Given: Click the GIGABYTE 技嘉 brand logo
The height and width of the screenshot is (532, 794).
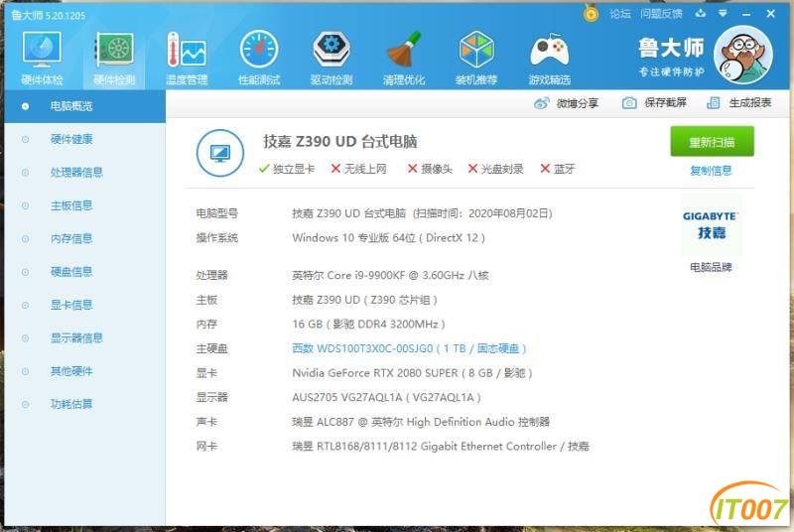Looking at the screenshot, I should coord(711,225).
